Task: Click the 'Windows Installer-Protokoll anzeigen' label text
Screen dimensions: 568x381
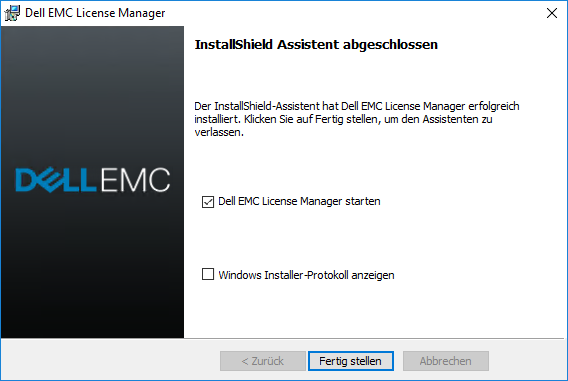Action: [x=306, y=275]
